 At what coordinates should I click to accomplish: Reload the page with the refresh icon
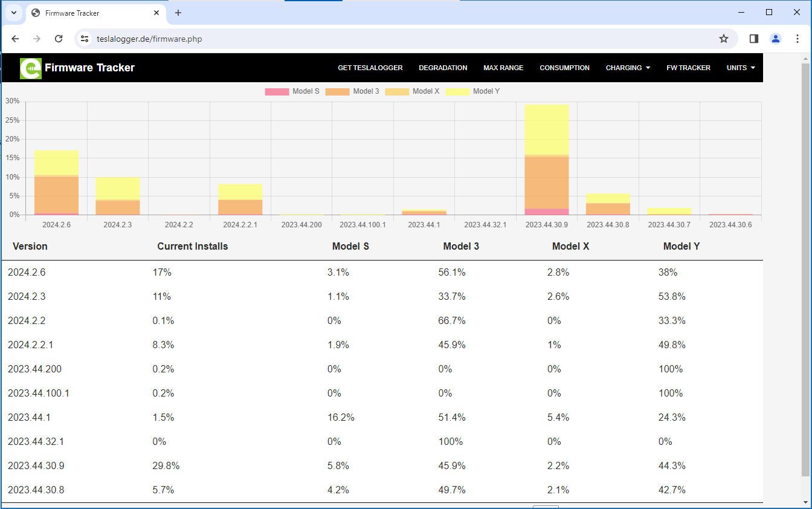coord(59,39)
